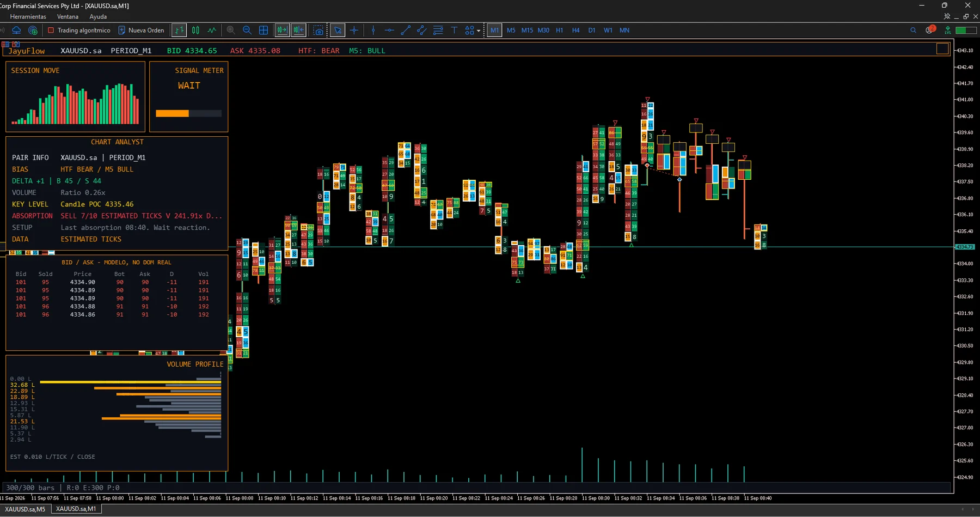Select the text label tool
This screenshot has height=517, width=980.
click(x=454, y=31)
